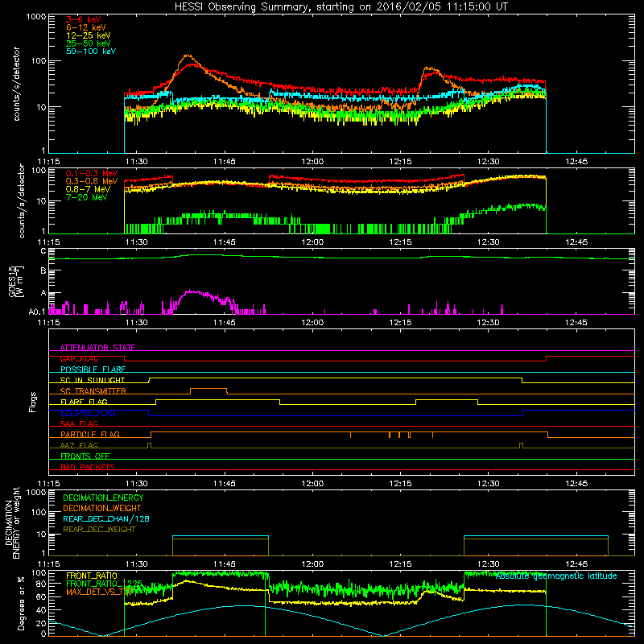644x644 pixels.
Task: Click the REAR_DEC_CHAN/128 legend label
Action: pos(106,518)
